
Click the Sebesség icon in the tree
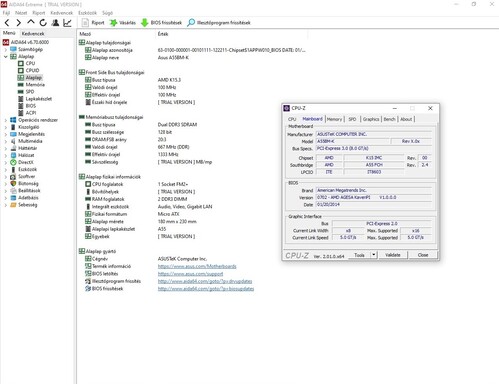pyautogui.click(x=13, y=205)
